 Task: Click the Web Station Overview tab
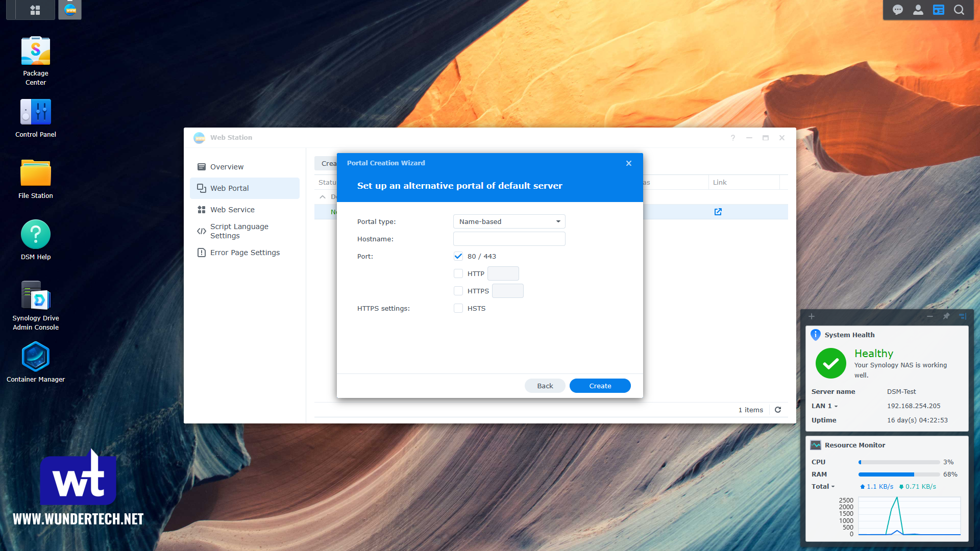point(227,166)
